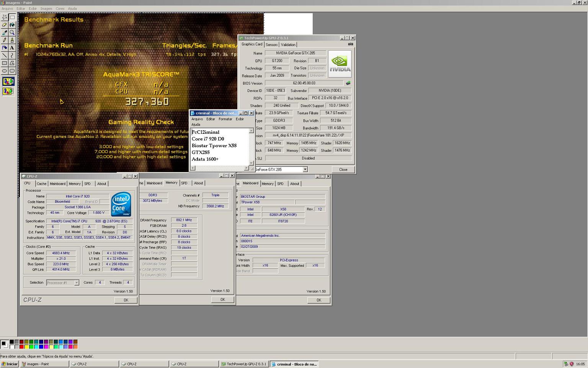
Task: Select the Pick Color eyedropper tool
Action: pos(5,33)
